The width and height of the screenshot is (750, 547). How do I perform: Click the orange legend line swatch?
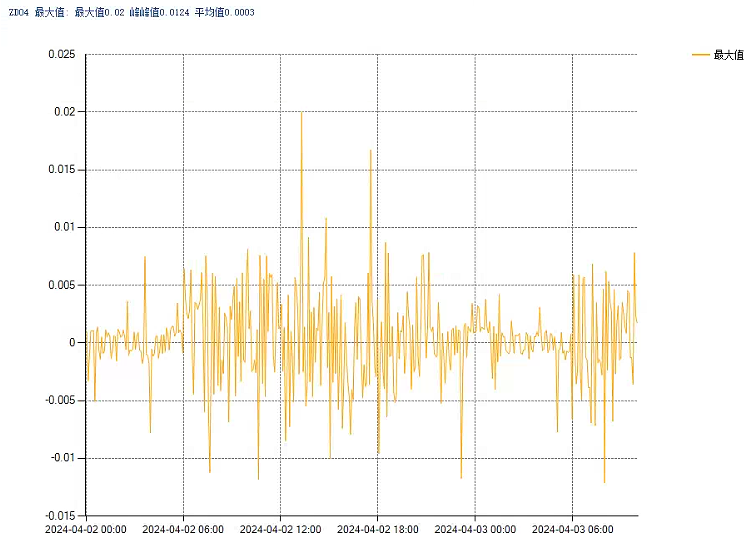pyautogui.click(x=700, y=55)
